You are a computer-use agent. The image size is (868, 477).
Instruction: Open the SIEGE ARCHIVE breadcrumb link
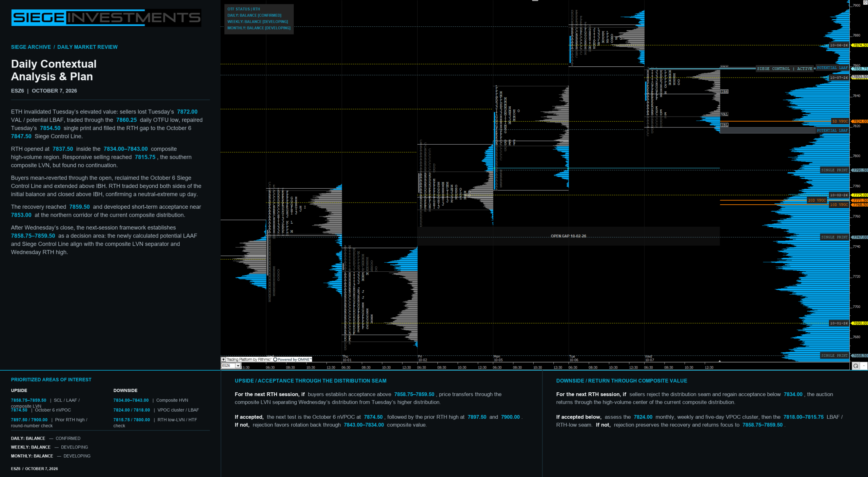click(x=31, y=47)
